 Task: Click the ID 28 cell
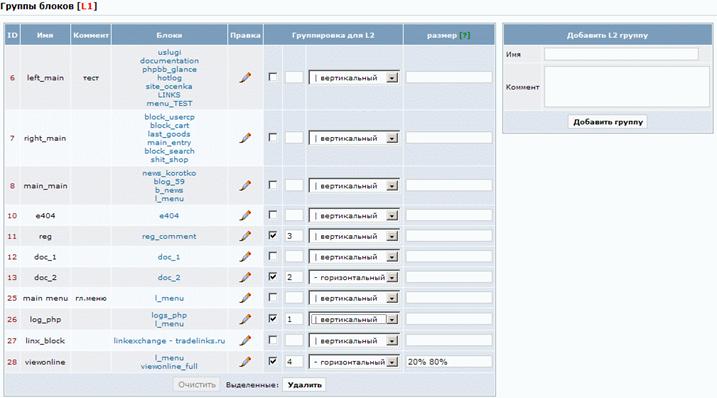click(x=12, y=362)
